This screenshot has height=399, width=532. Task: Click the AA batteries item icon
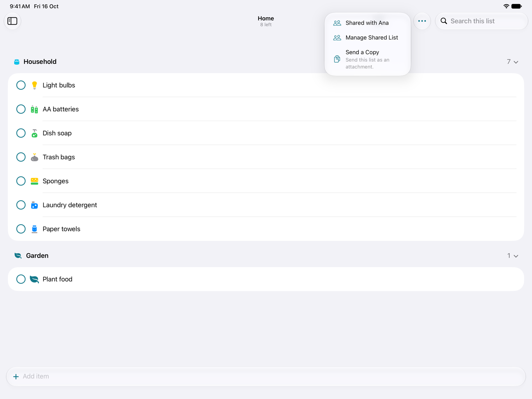click(34, 109)
